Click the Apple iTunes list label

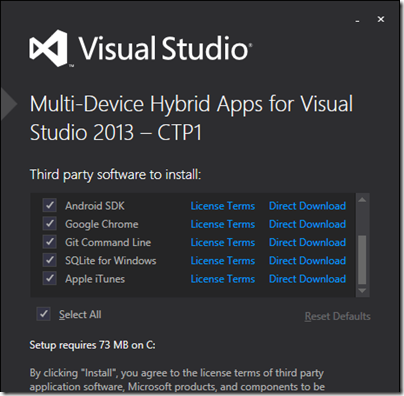pos(95,279)
